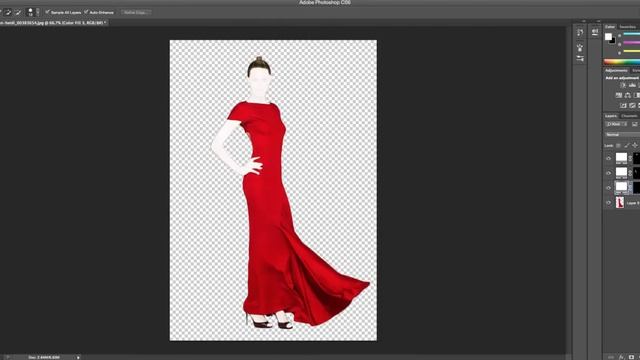Click the pixel layers filter icon
Image resolution: width=640 pixels, height=360 pixels.
[x=634, y=124]
